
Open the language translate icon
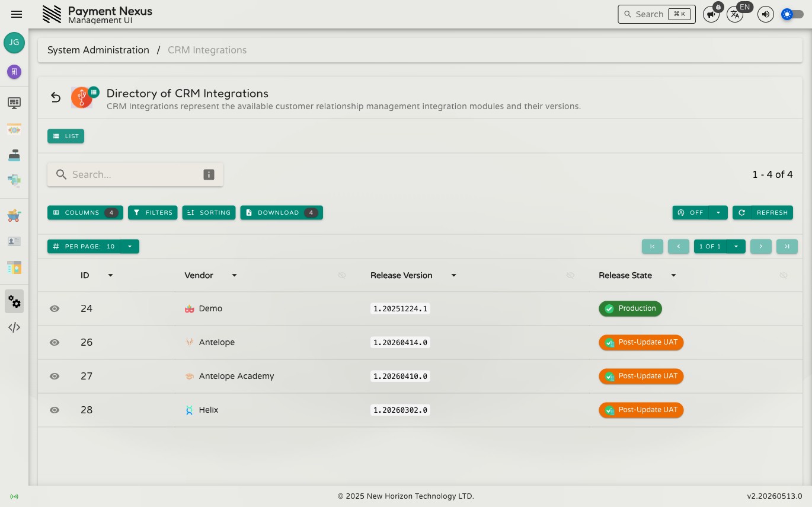pos(735,14)
